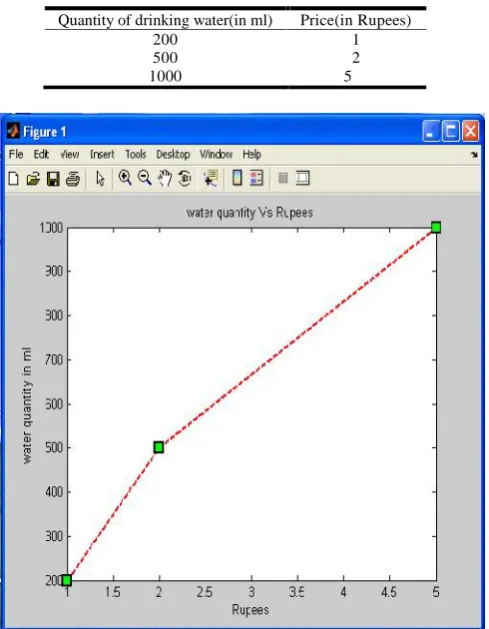489x629 pixels.
Task: Click the green marker at 5 Rupees
Action: pos(436,227)
